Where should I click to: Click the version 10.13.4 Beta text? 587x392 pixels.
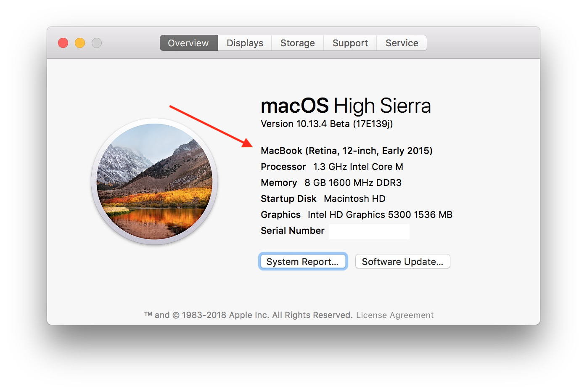coord(327,124)
